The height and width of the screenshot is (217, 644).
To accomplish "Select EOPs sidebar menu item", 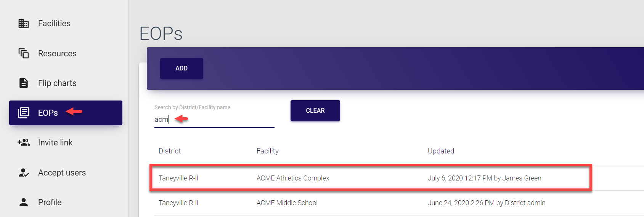I will tap(48, 113).
